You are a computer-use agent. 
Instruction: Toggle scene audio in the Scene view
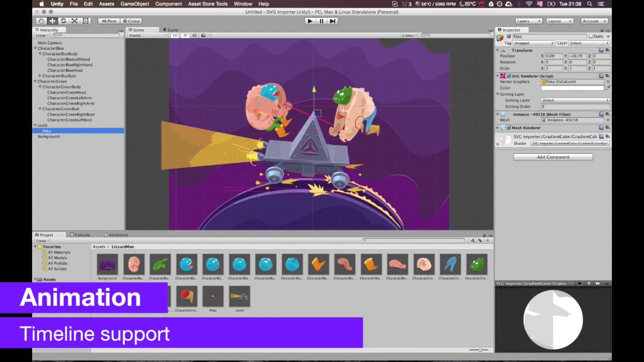194,35
